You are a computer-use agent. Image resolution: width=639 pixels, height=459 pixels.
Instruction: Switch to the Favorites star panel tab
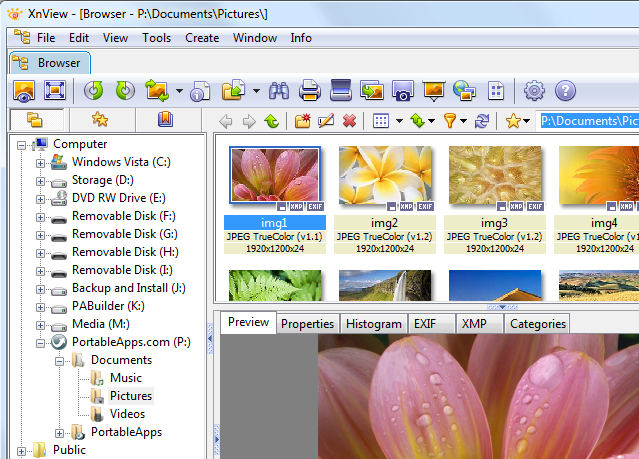(100, 120)
